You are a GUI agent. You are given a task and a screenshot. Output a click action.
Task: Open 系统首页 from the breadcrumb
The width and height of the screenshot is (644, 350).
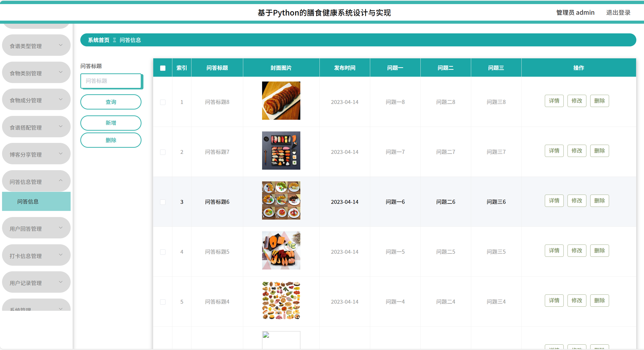[99, 40]
